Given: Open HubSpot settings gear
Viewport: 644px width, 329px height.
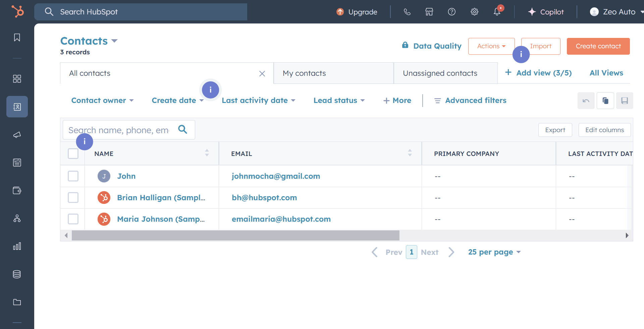Looking at the screenshot, I should (474, 12).
